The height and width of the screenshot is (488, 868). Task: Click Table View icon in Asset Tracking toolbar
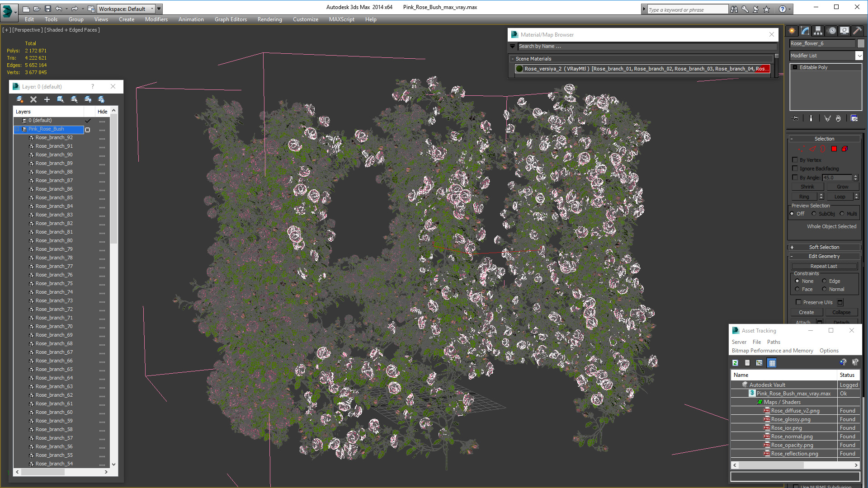772,363
